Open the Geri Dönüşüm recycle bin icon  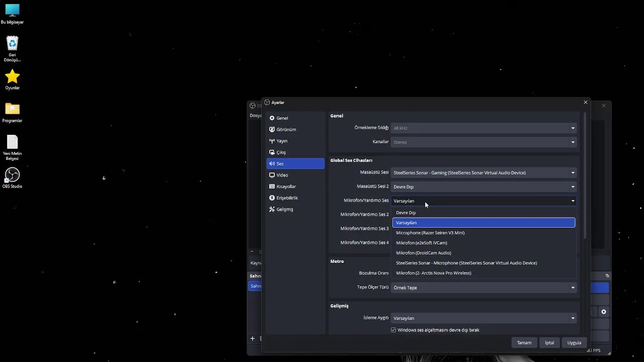(x=12, y=49)
